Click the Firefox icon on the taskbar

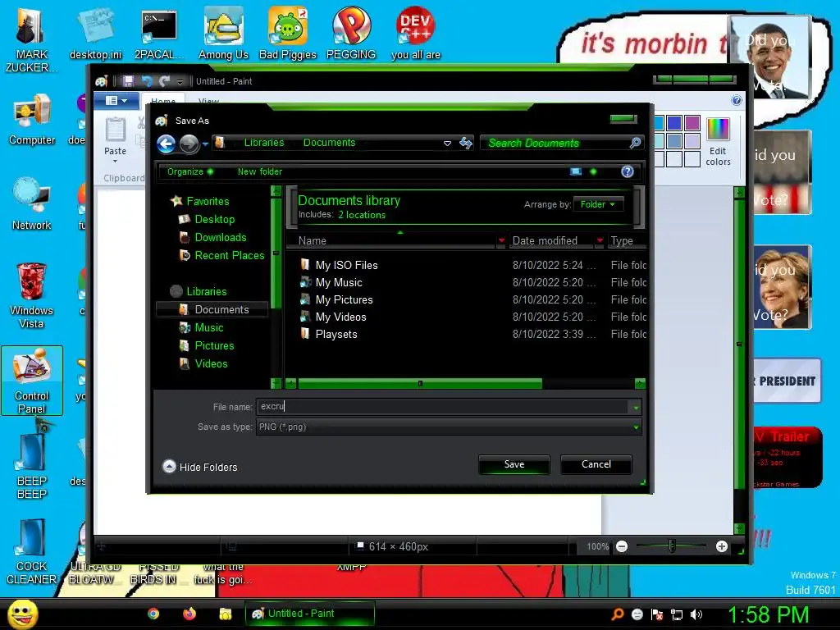pos(189,614)
